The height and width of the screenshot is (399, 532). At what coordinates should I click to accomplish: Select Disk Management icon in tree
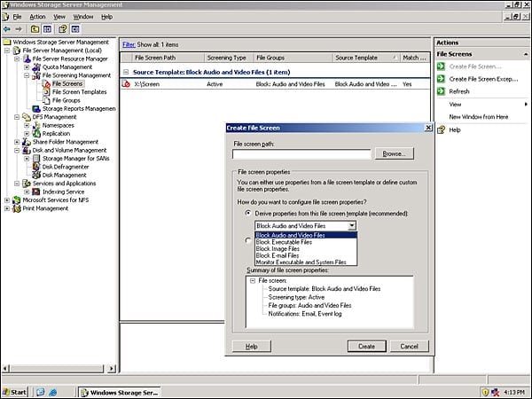[x=36, y=175]
